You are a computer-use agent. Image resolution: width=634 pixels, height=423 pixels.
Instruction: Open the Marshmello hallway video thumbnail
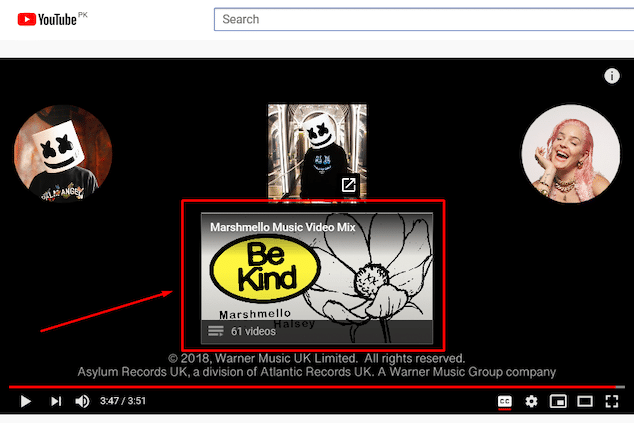[x=317, y=151]
